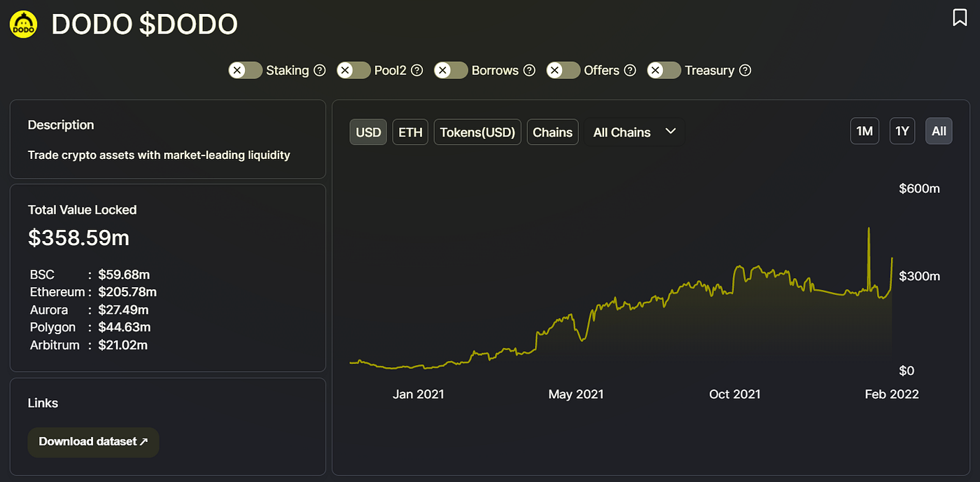The image size is (980, 482).
Task: Open the Offers help question-mark icon
Action: click(630, 70)
